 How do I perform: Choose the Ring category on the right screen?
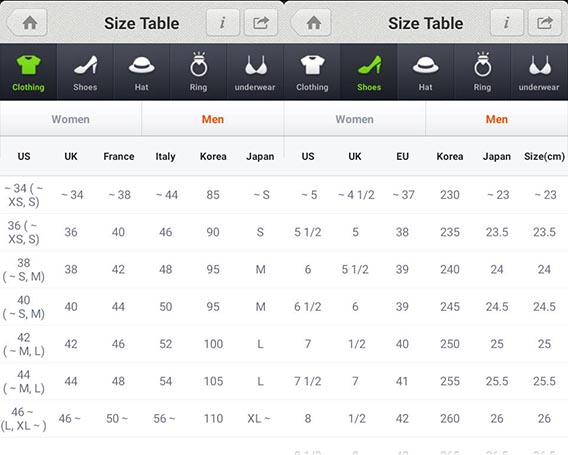[x=483, y=72]
